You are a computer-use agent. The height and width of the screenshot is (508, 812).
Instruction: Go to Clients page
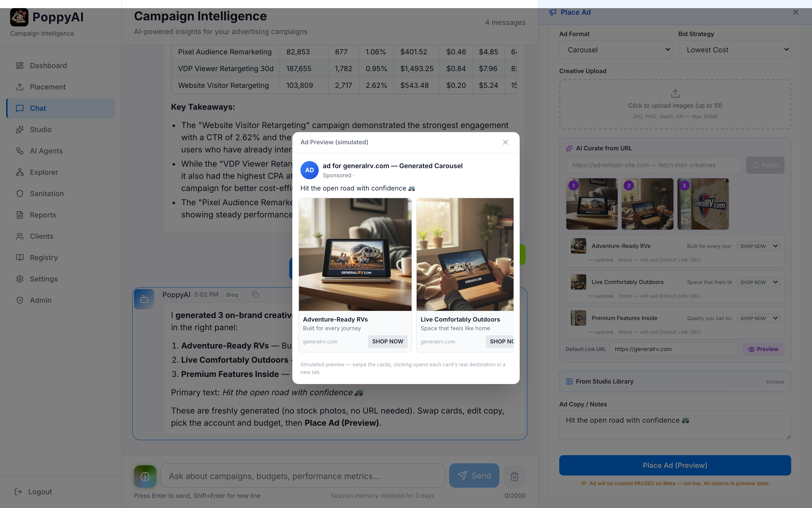(x=60, y=236)
